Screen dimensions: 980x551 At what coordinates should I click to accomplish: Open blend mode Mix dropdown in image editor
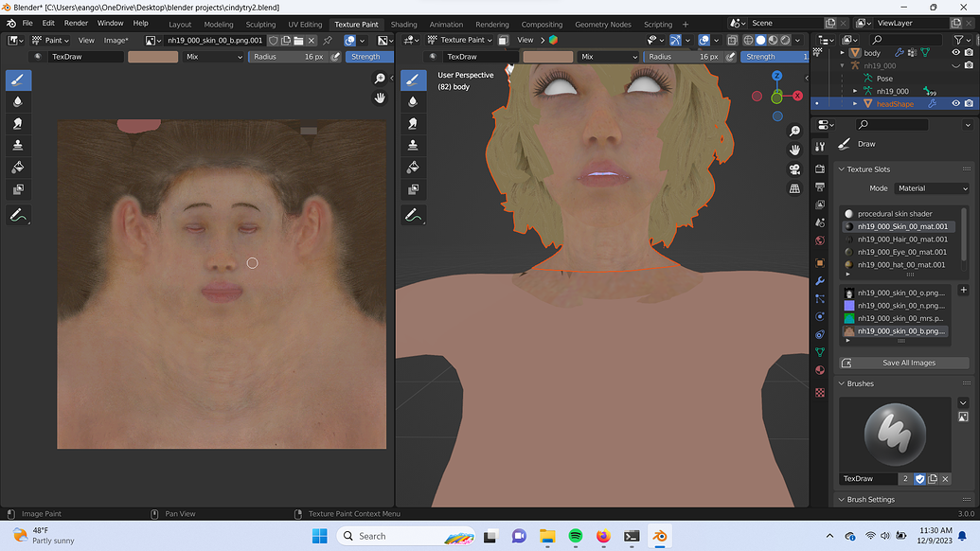(x=214, y=56)
